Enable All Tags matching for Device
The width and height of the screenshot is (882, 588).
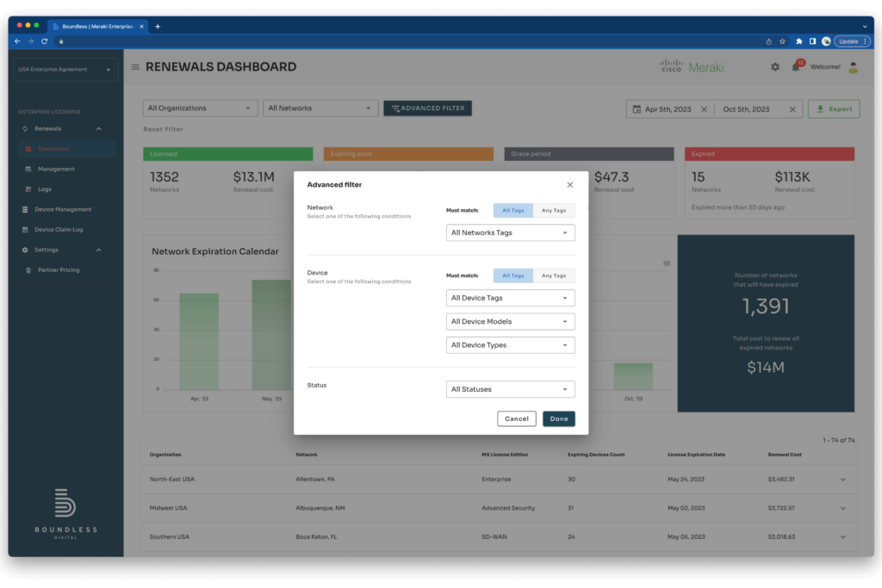512,275
